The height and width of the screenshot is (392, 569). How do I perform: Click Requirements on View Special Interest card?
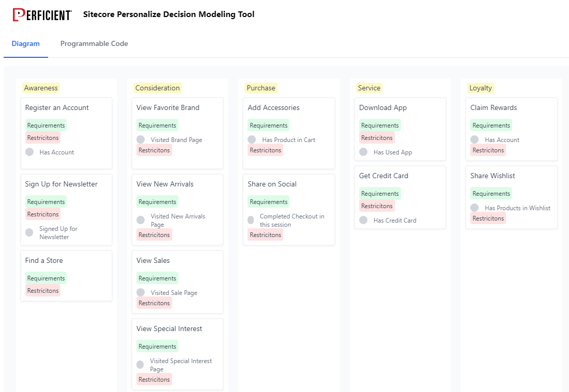157,346
